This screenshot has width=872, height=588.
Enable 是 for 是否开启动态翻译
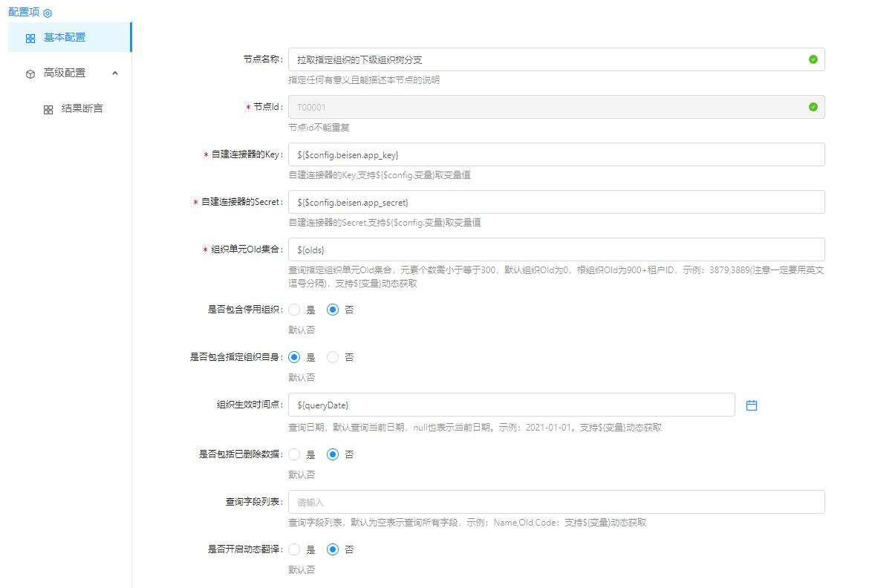294,549
